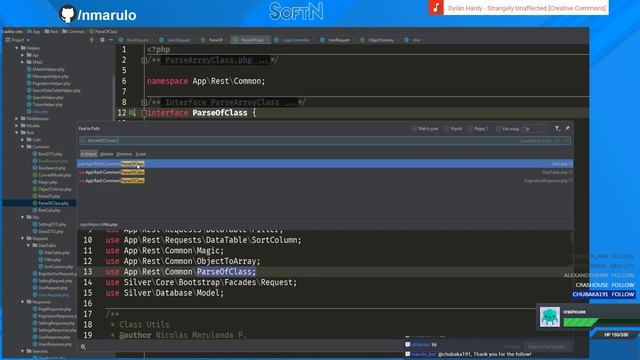The image size is (640, 360).
Task: Select ParseOfClass.php in project tree
Action: (x=51, y=203)
